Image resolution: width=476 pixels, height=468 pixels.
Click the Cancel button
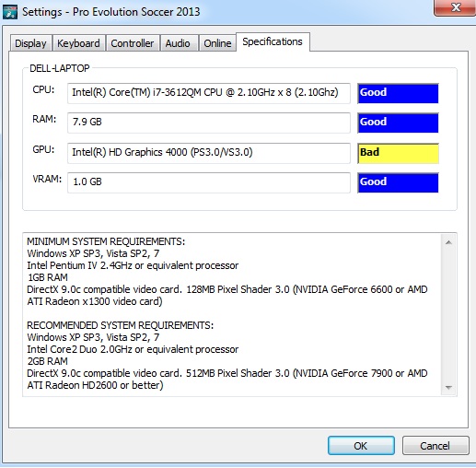pyautogui.click(x=435, y=445)
